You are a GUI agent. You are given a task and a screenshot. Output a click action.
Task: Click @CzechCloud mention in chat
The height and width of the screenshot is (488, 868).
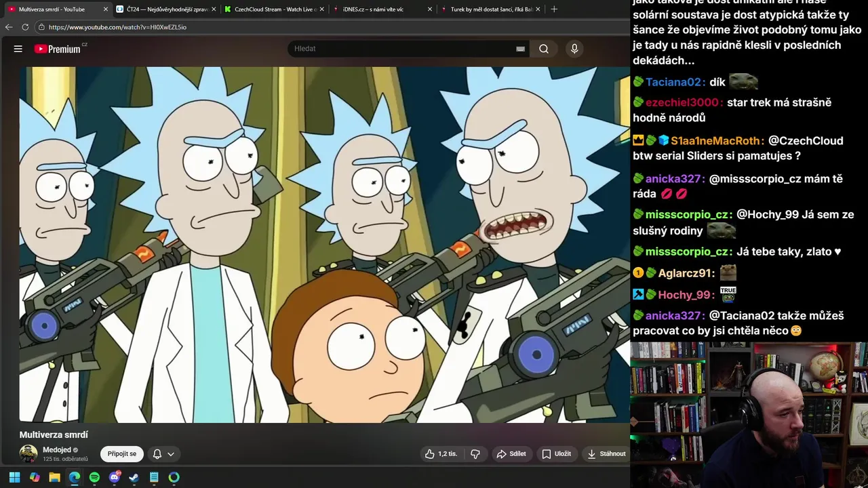[x=806, y=140]
